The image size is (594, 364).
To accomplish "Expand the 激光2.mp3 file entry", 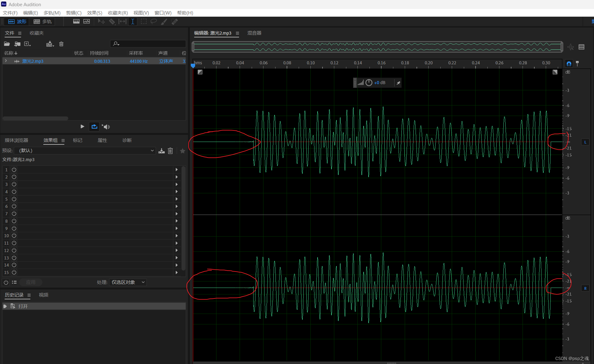I will point(6,61).
